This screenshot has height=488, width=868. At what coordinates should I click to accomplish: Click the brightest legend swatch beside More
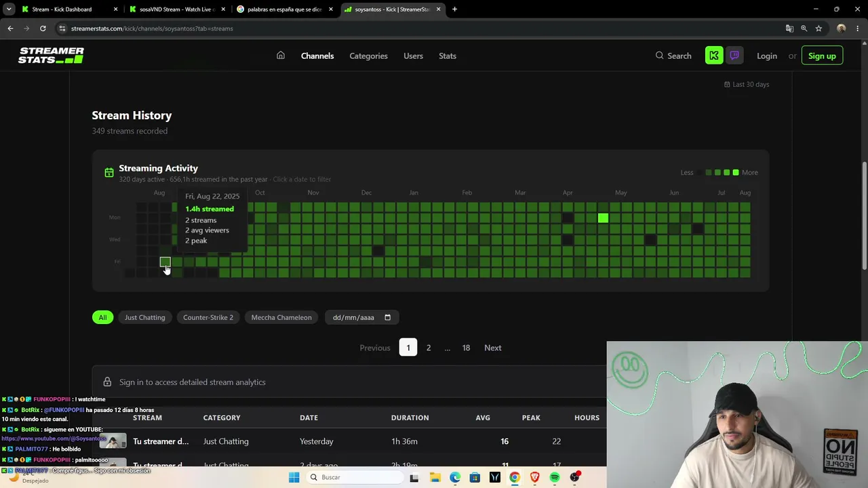coord(736,173)
